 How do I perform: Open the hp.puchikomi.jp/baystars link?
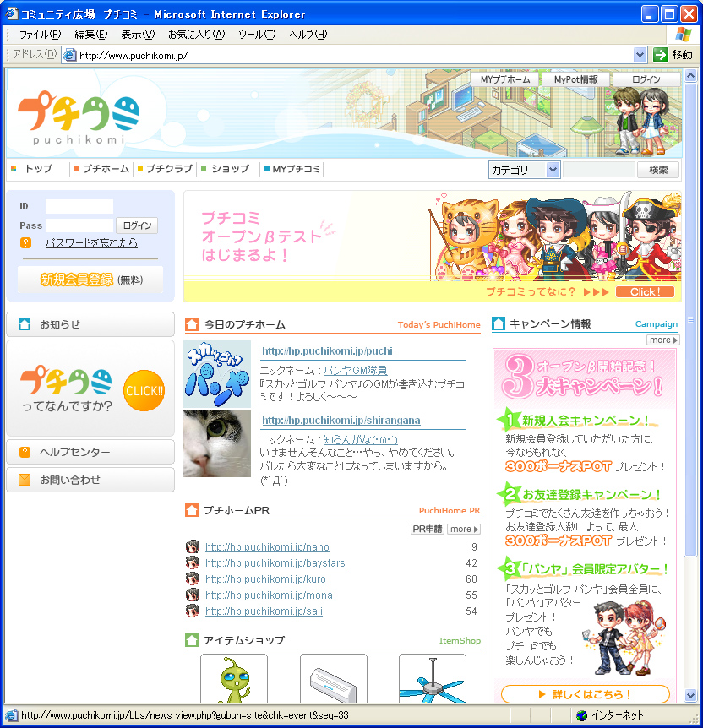click(x=275, y=563)
